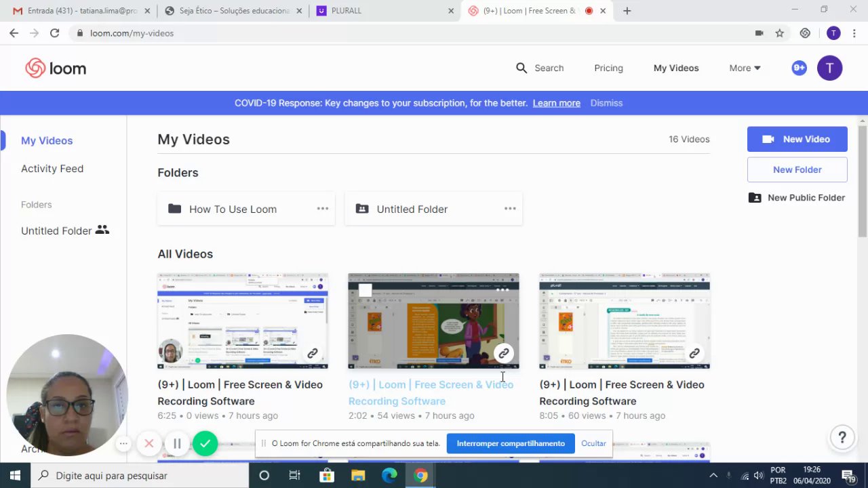Screen dimensions: 868x488
Task: Open Task View in taskbar
Action: 295,475
